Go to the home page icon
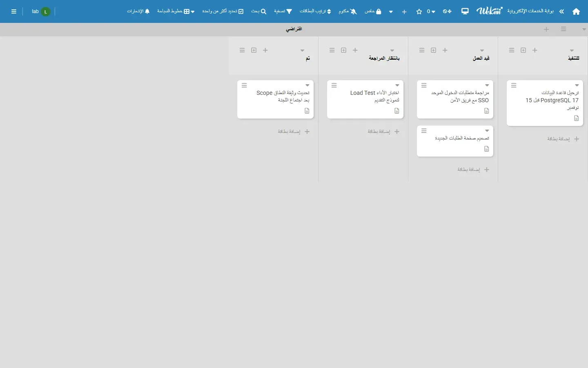Image resolution: width=588 pixels, height=368 pixels. [x=576, y=12]
